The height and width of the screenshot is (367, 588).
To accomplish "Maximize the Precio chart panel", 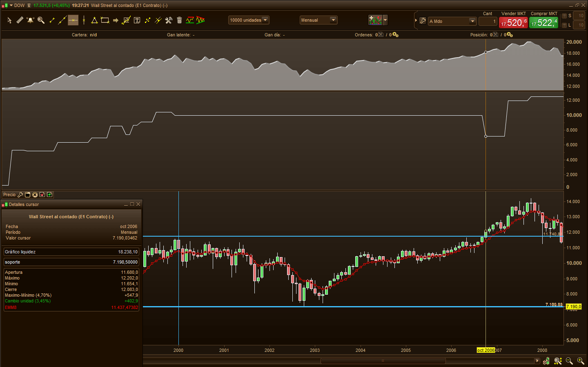I will [x=28, y=195].
